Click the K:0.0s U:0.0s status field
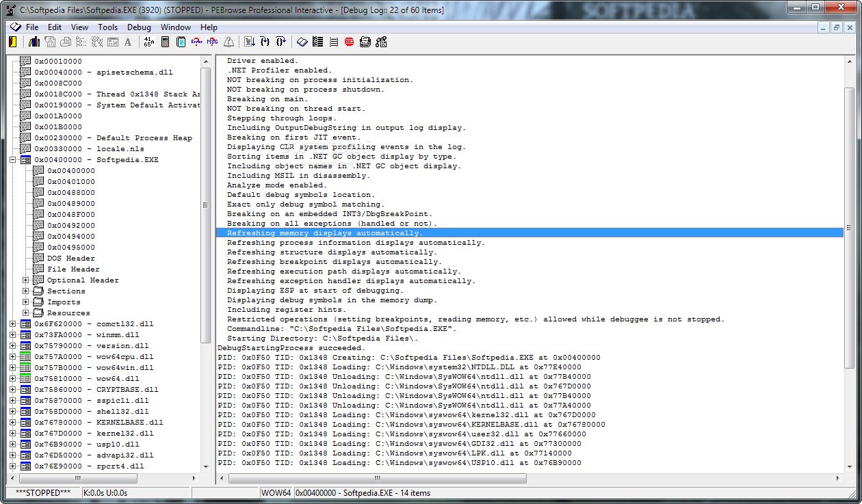This screenshot has width=862, height=504. tap(135, 493)
